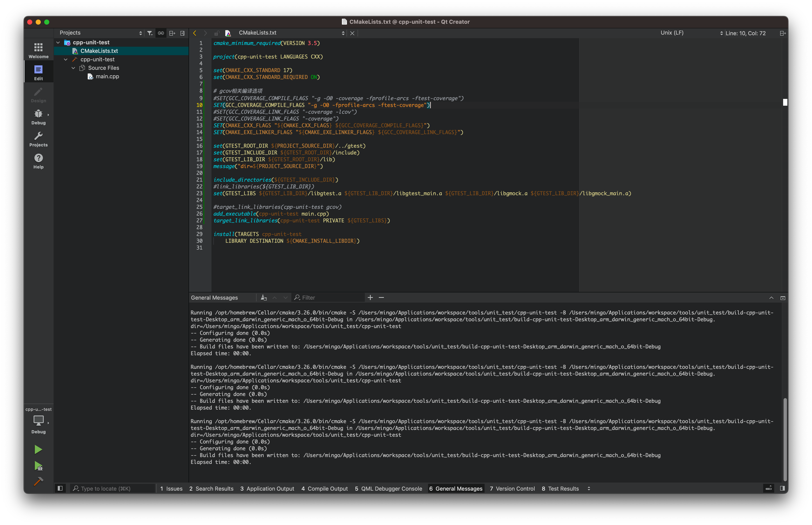The width and height of the screenshot is (812, 525).
Task: Open the Compile Output tab
Action: 324,489
